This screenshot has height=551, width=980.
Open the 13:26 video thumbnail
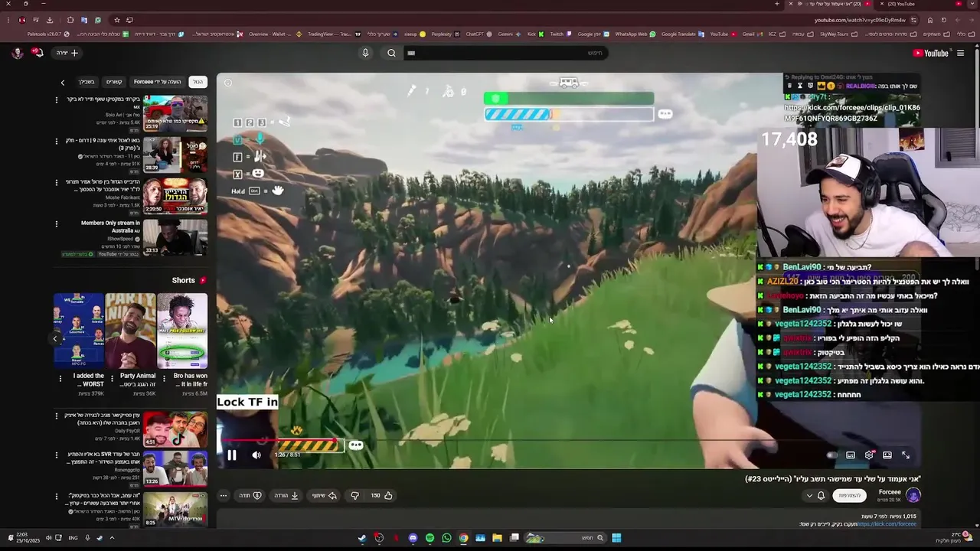tap(175, 468)
